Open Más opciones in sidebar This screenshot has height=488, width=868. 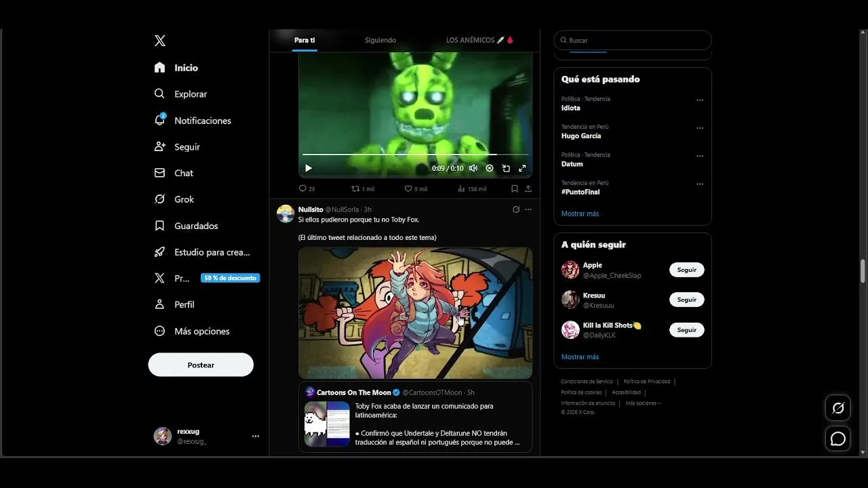192,331
